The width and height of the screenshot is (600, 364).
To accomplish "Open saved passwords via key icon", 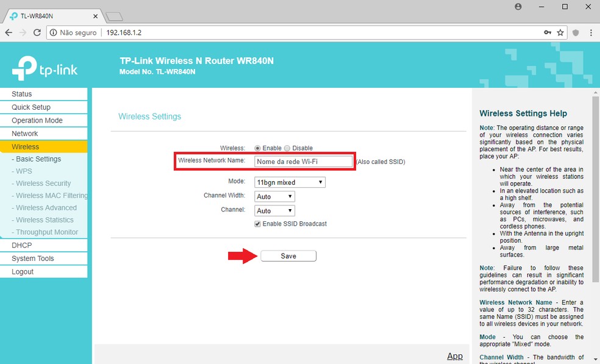I will tap(548, 32).
